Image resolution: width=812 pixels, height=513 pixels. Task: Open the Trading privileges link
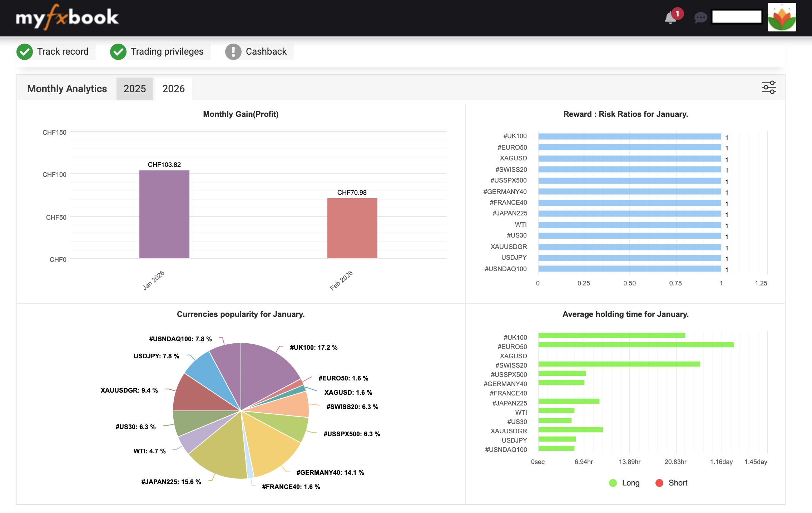click(167, 51)
